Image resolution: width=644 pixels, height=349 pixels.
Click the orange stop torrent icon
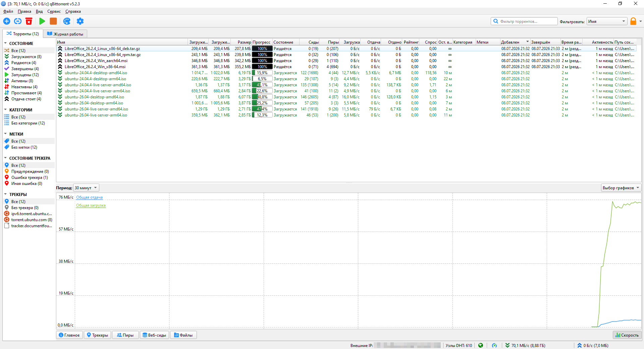point(53,21)
